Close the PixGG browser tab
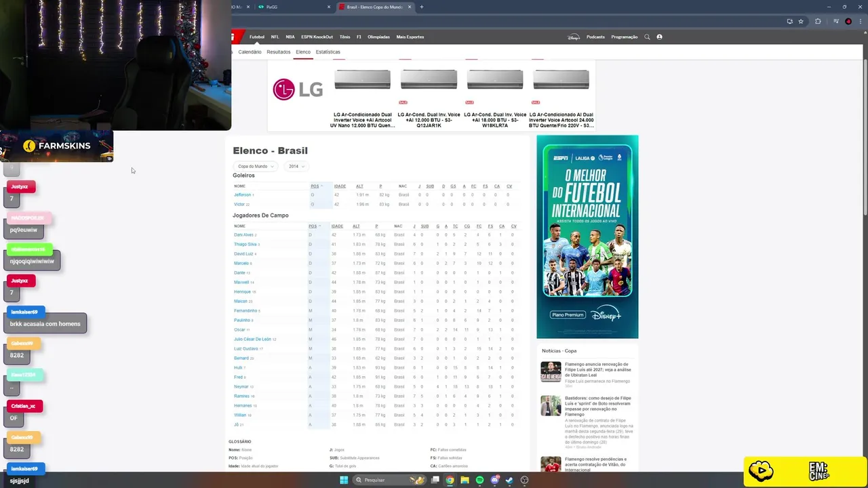 coord(329,7)
